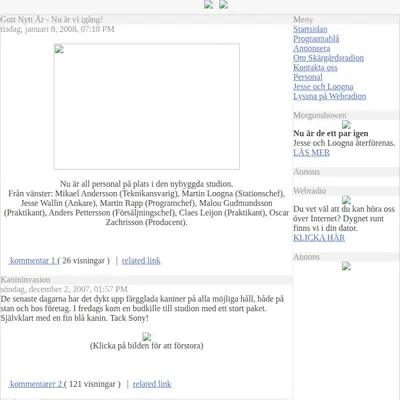This screenshot has width=400, height=400.
Task: Click the KLICKA HÄR webradio link
Action: click(x=319, y=238)
